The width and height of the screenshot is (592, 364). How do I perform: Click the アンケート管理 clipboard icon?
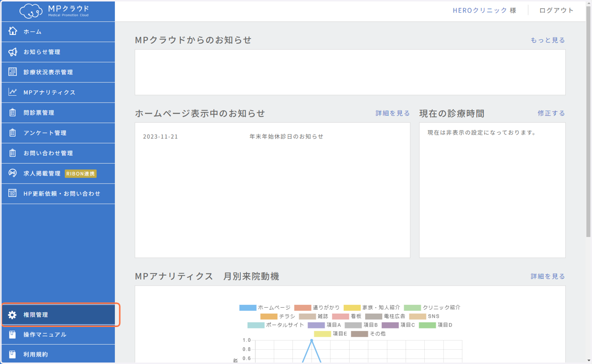coord(13,133)
